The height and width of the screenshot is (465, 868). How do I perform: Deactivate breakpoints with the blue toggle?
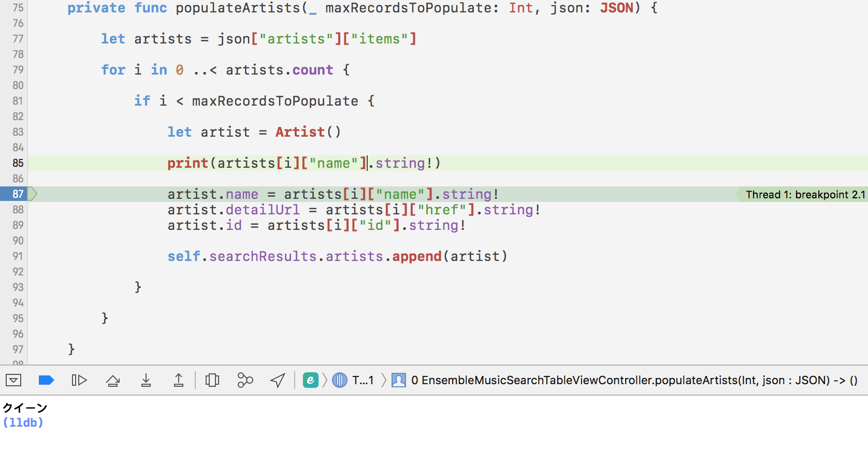[46, 381]
